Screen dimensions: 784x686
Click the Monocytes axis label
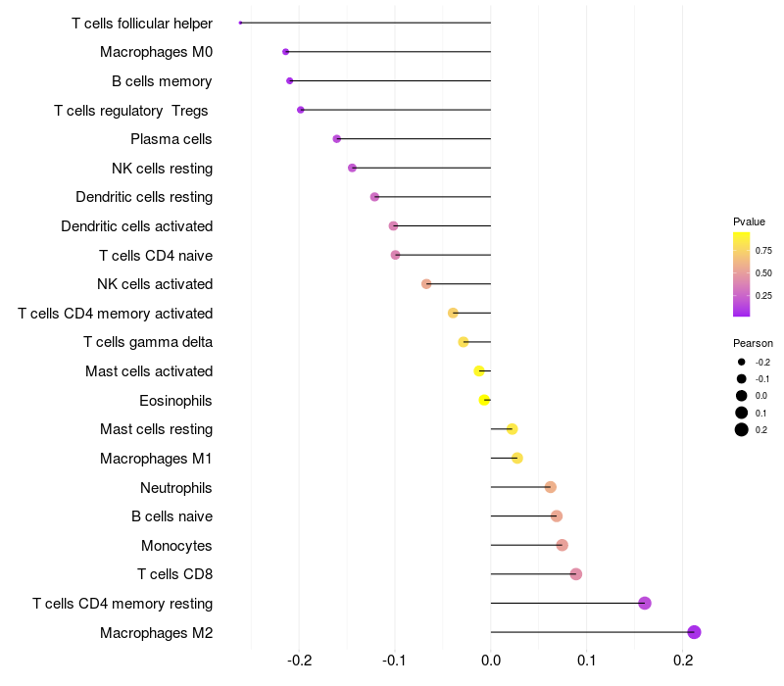click(x=176, y=546)
